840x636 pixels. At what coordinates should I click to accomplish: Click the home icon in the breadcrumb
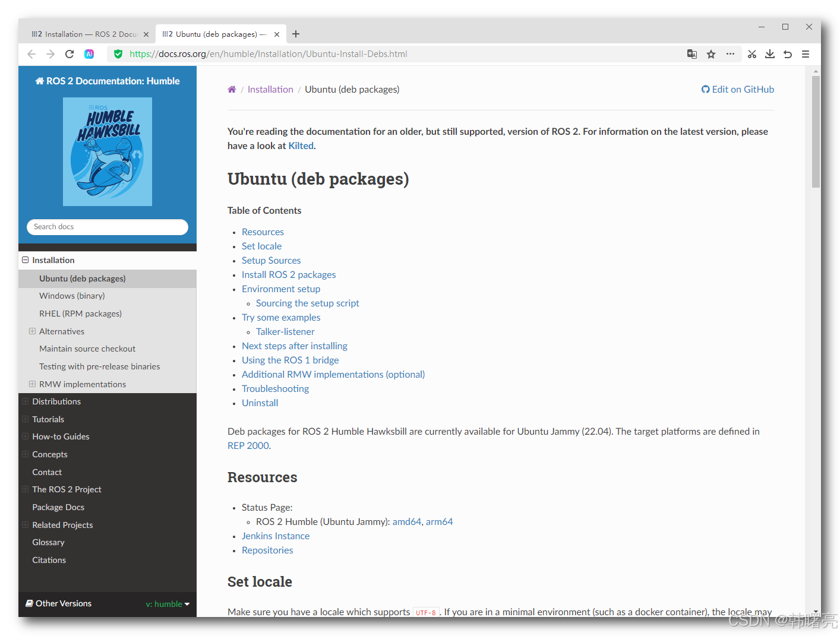[x=232, y=89]
